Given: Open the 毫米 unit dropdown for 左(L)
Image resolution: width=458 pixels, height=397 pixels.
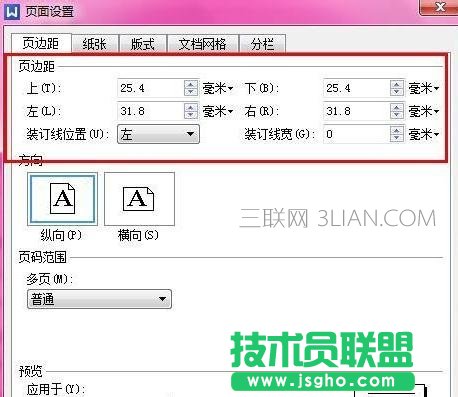Looking at the screenshot, I should pyautogui.click(x=218, y=111).
